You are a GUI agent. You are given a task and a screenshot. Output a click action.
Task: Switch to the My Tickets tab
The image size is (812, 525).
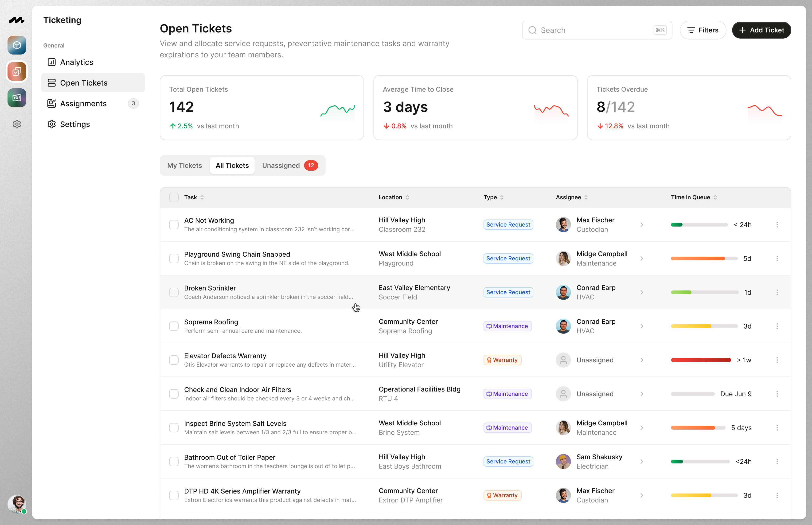click(184, 166)
